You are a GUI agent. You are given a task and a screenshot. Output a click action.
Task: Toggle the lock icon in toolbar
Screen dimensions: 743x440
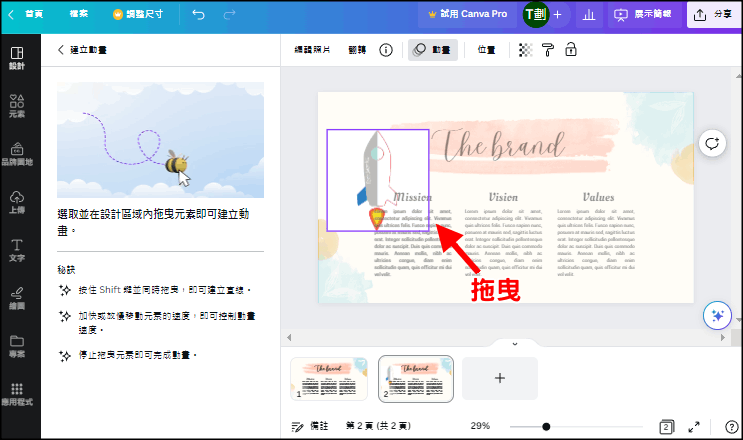(571, 49)
